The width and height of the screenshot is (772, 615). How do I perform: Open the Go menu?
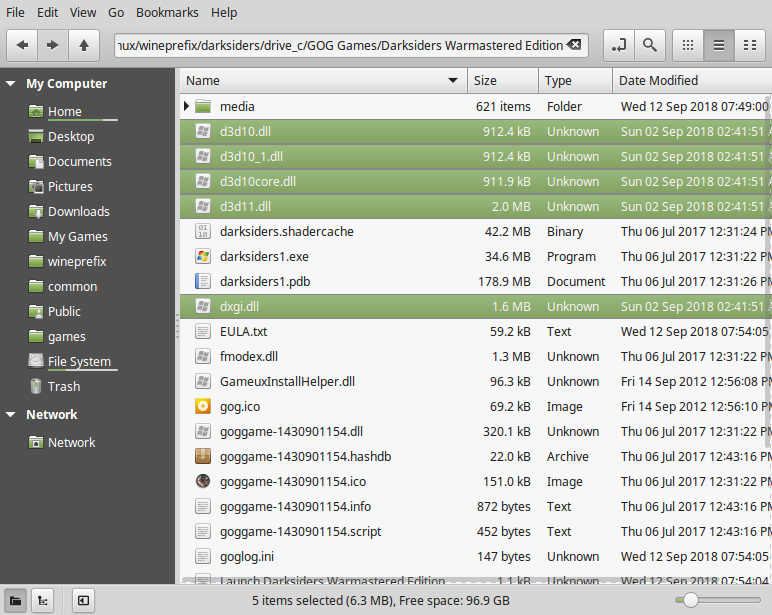tap(116, 12)
